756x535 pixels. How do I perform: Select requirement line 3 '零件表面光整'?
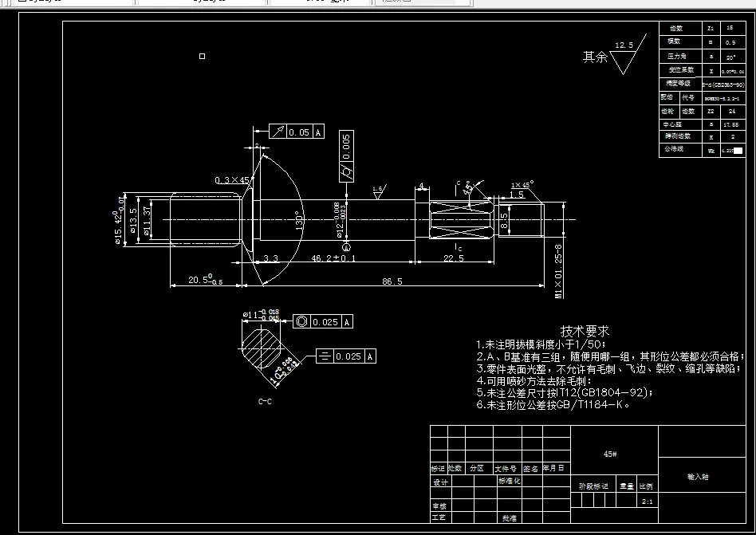[608, 368]
